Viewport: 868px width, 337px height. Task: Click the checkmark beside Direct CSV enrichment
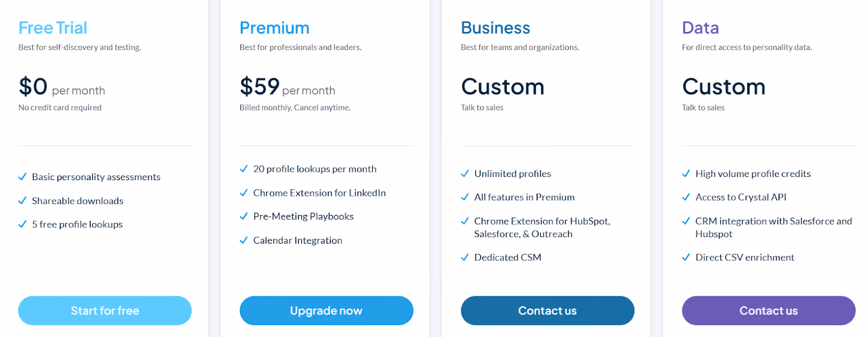click(686, 257)
